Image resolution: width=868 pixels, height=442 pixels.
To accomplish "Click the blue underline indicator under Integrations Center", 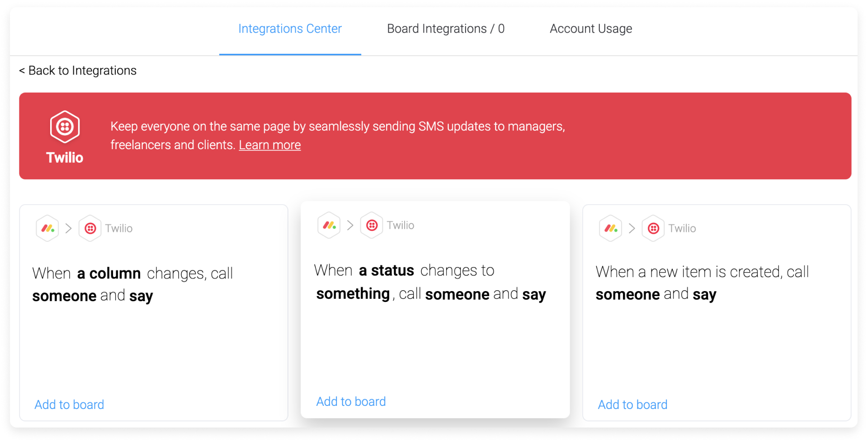I will 290,55.
